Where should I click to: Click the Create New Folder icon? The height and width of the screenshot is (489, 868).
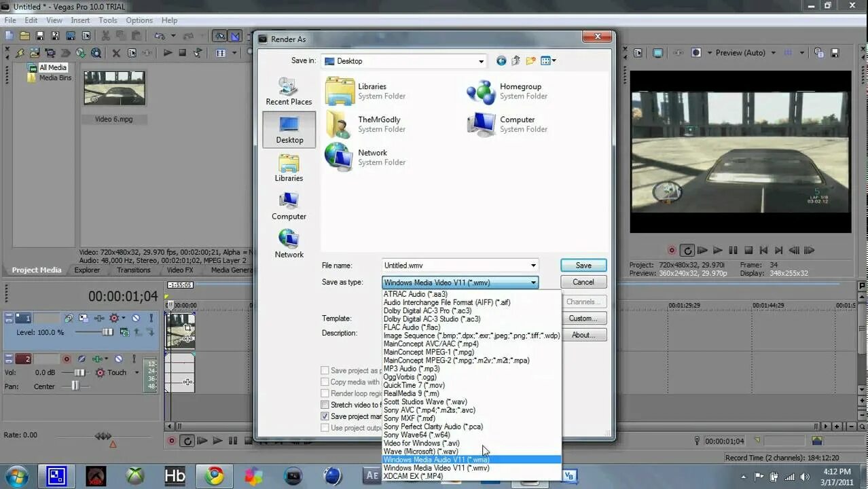[x=530, y=60]
